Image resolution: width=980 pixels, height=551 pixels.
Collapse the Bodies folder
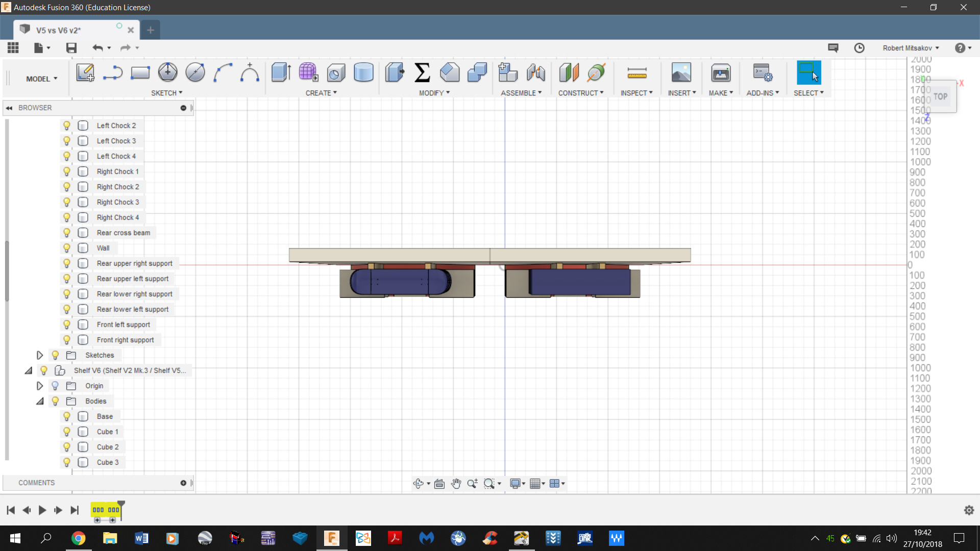click(40, 401)
